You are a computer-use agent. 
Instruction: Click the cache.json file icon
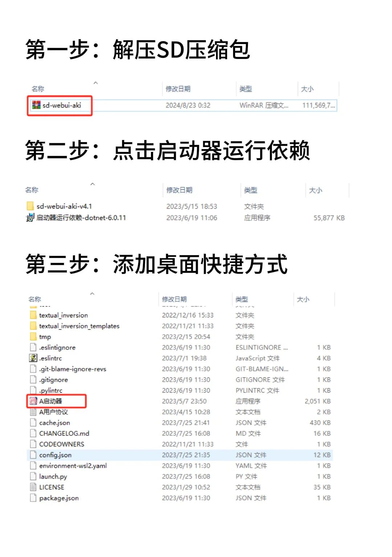tap(33, 423)
